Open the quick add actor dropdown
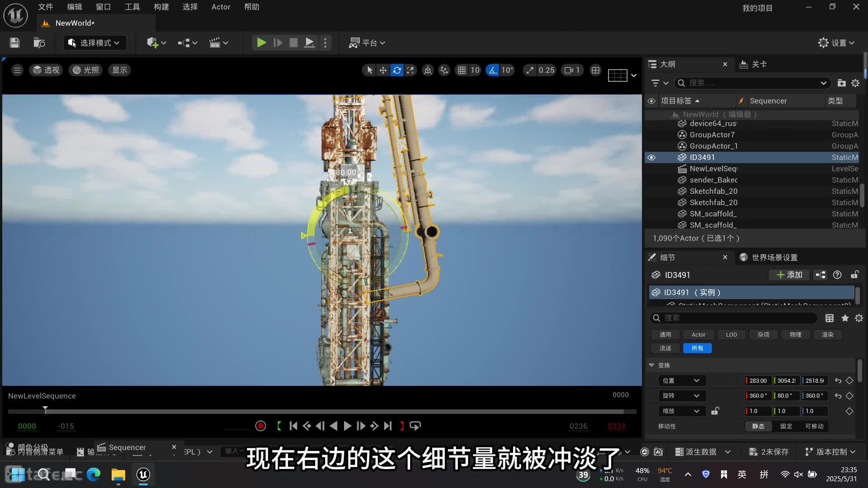The width and height of the screenshot is (868, 488). (156, 43)
